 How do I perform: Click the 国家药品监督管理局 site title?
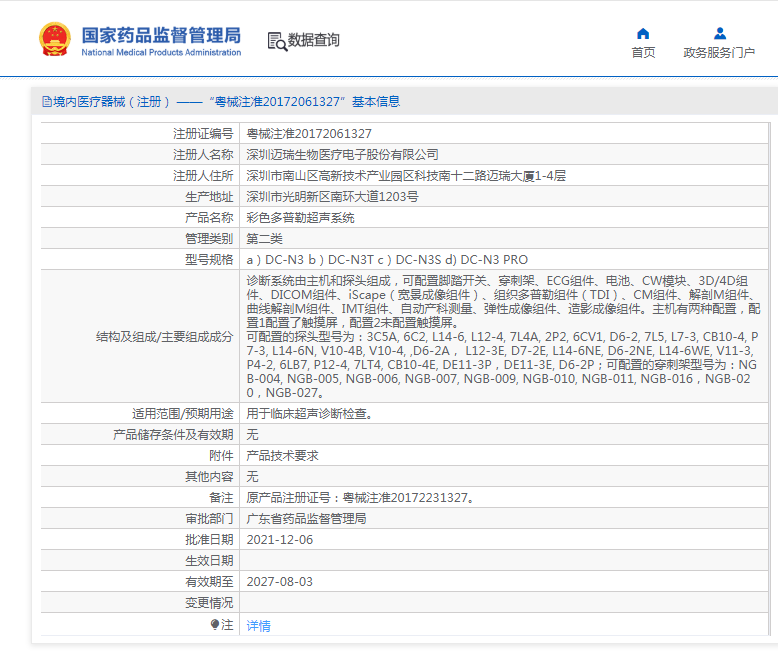click(x=160, y=33)
